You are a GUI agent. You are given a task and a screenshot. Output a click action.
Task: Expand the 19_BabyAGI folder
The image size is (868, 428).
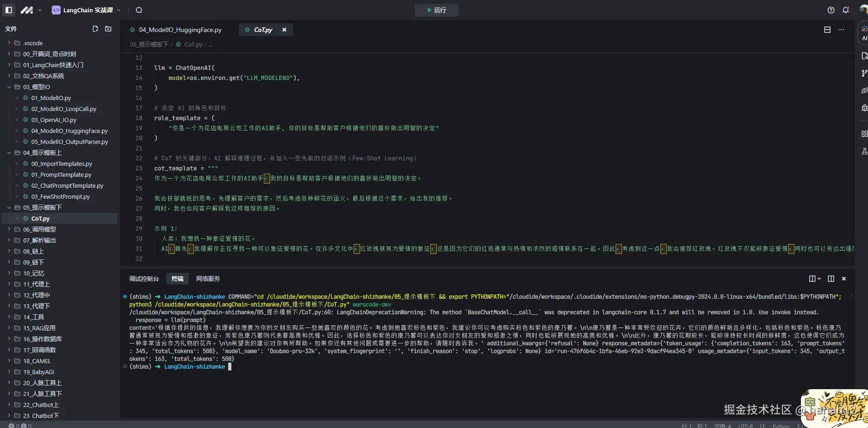pyautogui.click(x=59, y=372)
